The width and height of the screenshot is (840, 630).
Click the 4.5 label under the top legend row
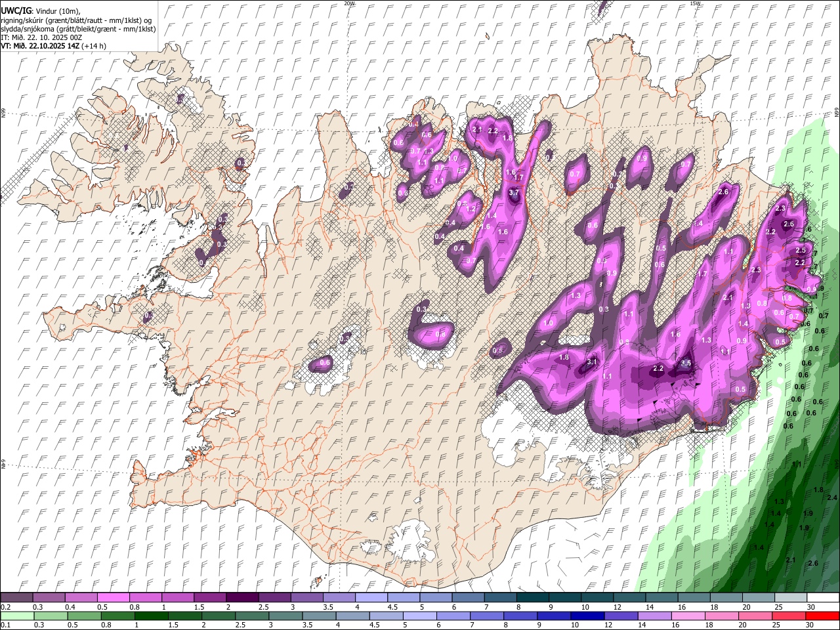(x=392, y=607)
